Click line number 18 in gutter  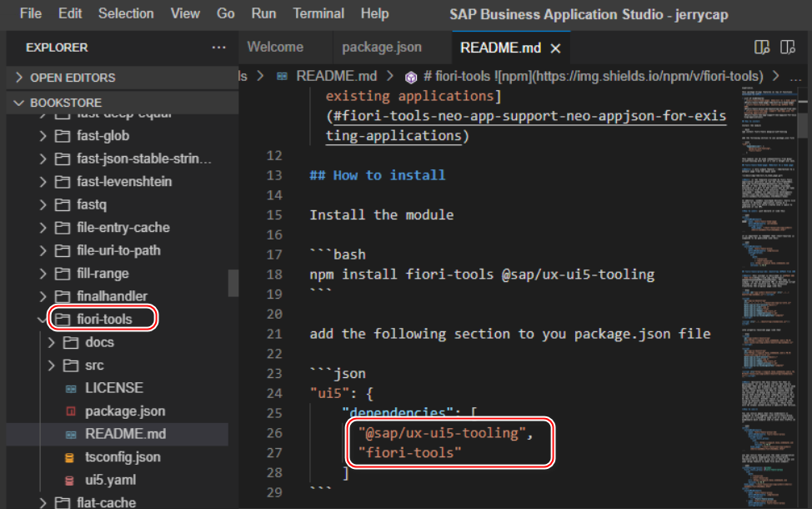tap(274, 275)
